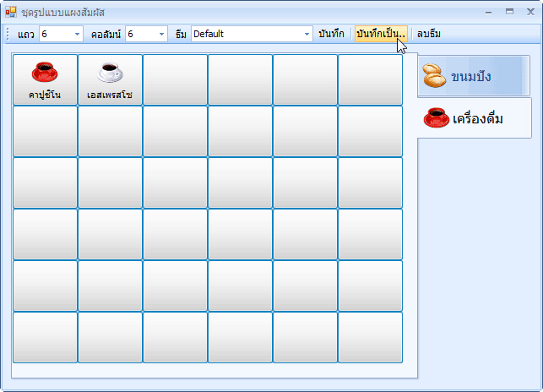Image resolution: width=543 pixels, height=392 pixels.
Task: Close the touch panel designer window
Action: (530, 12)
